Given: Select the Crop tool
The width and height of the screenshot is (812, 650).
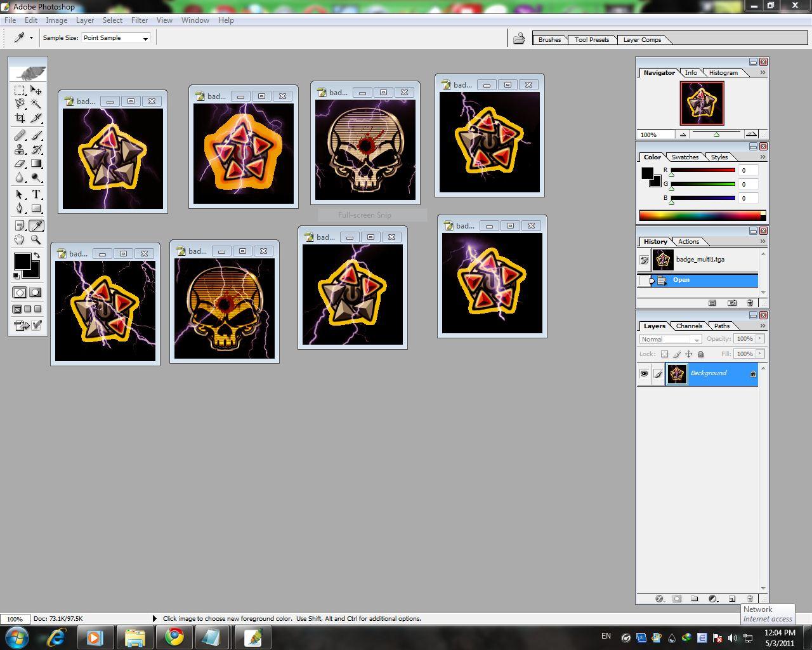Looking at the screenshot, I should point(20,118).
